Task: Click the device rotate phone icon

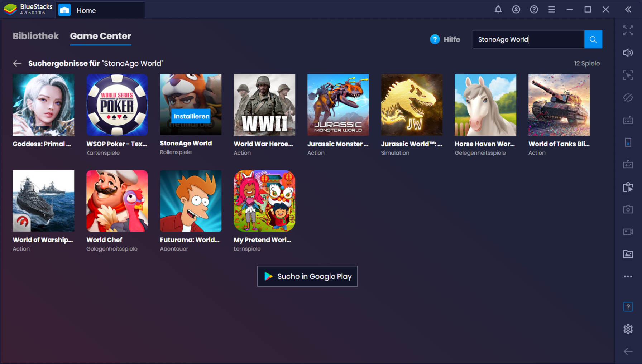Action: click(x=628, y=142)
